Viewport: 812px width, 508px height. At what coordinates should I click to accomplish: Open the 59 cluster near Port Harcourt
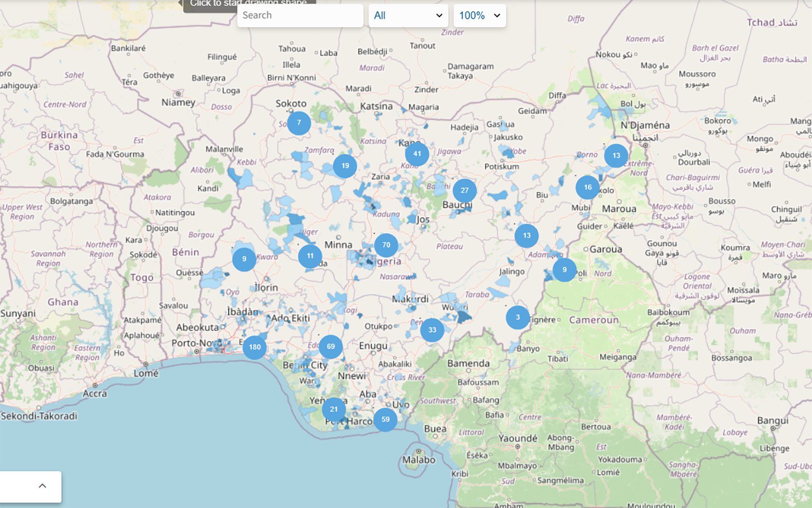(385, 419)
